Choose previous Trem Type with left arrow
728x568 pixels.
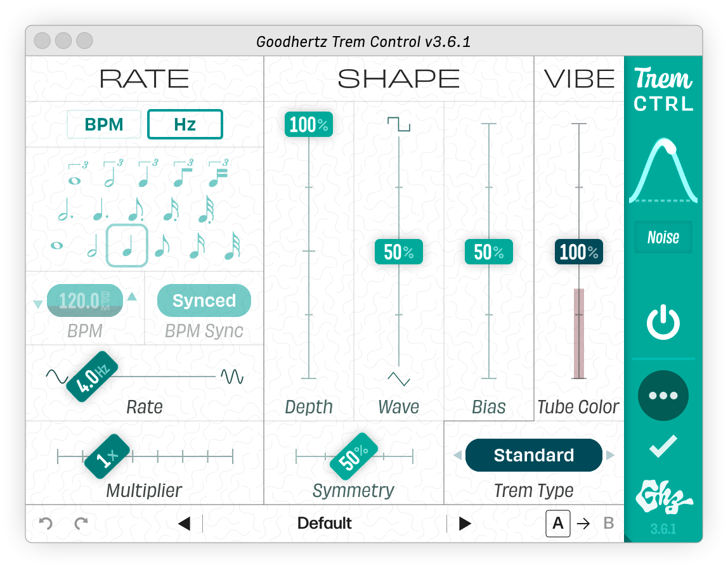click(x=457, y=455)
